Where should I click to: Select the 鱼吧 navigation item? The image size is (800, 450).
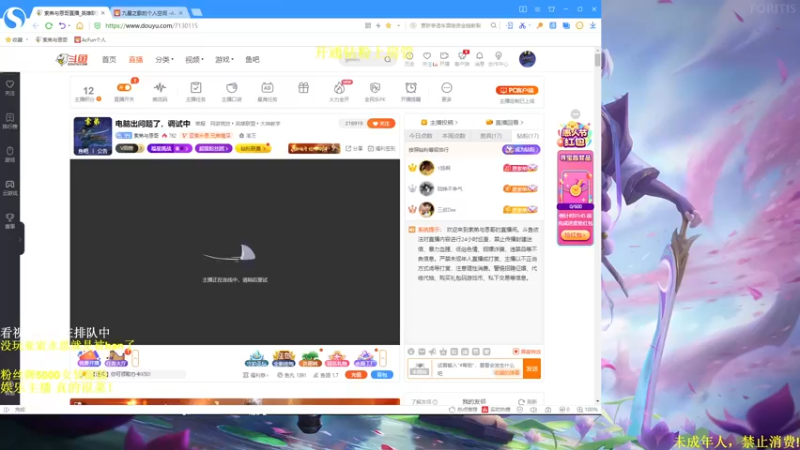(253, 60)
